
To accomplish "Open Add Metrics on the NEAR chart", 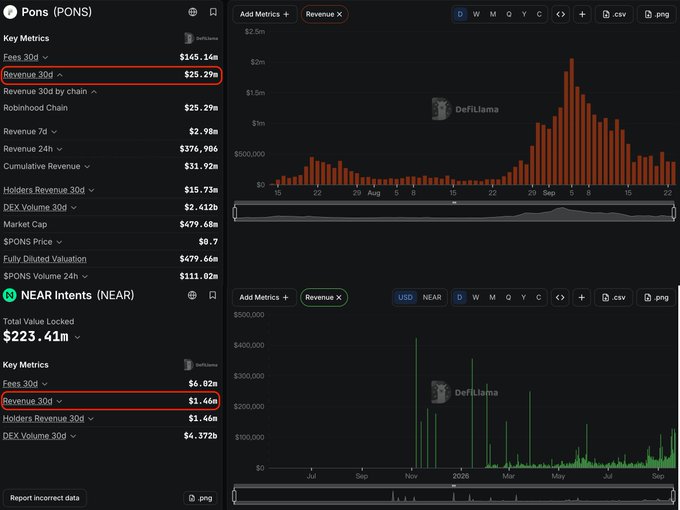I will [x=264, y=298].
